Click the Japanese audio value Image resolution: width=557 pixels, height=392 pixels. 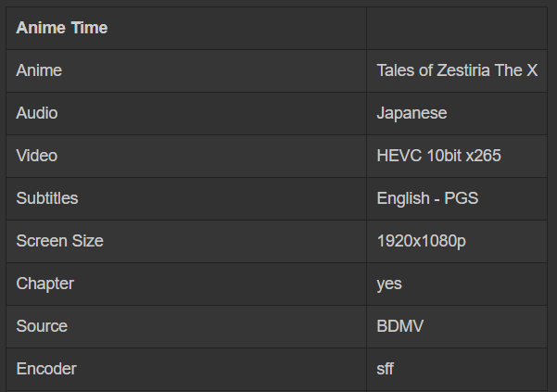[411, 113]
